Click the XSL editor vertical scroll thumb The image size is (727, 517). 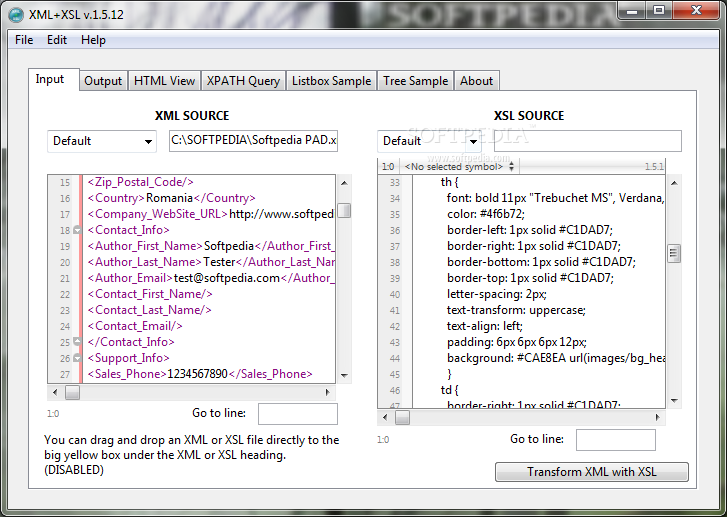click(674, 253)
